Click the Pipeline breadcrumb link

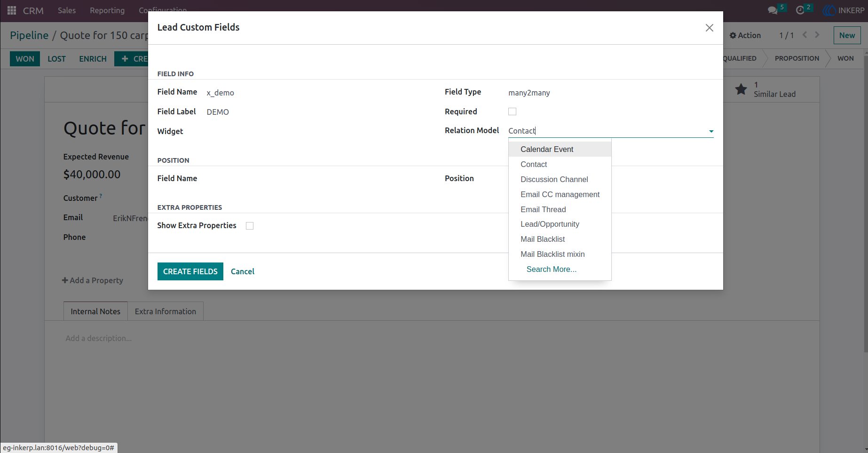[x=29, y=35]
